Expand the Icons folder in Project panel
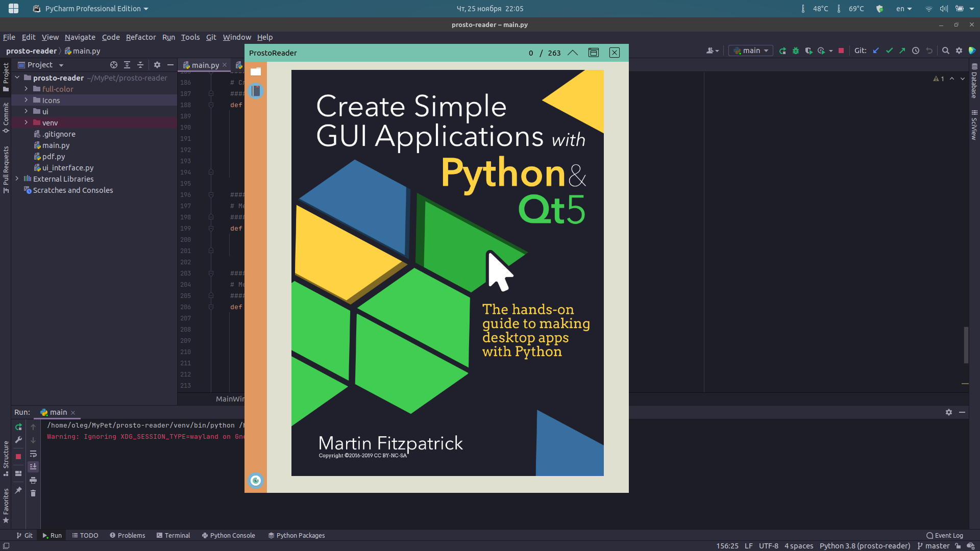This screenshot has width=980, height=551. (26, 100)
